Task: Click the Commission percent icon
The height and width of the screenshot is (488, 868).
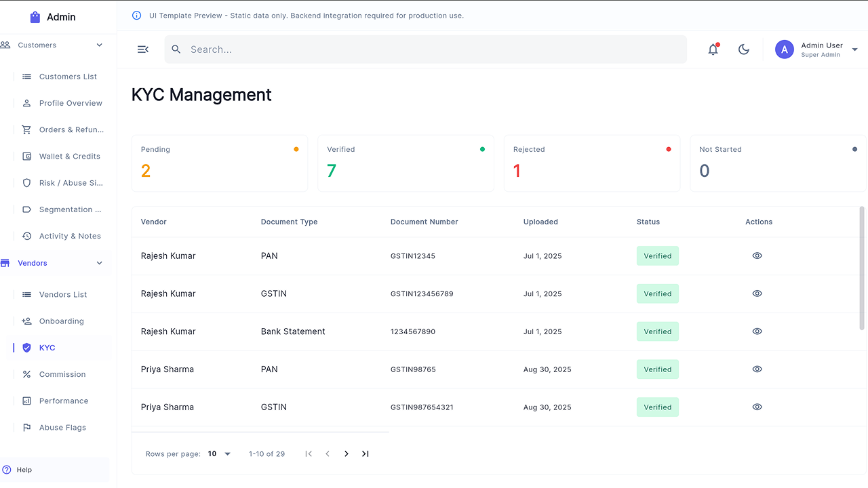Action: point(27,374)
